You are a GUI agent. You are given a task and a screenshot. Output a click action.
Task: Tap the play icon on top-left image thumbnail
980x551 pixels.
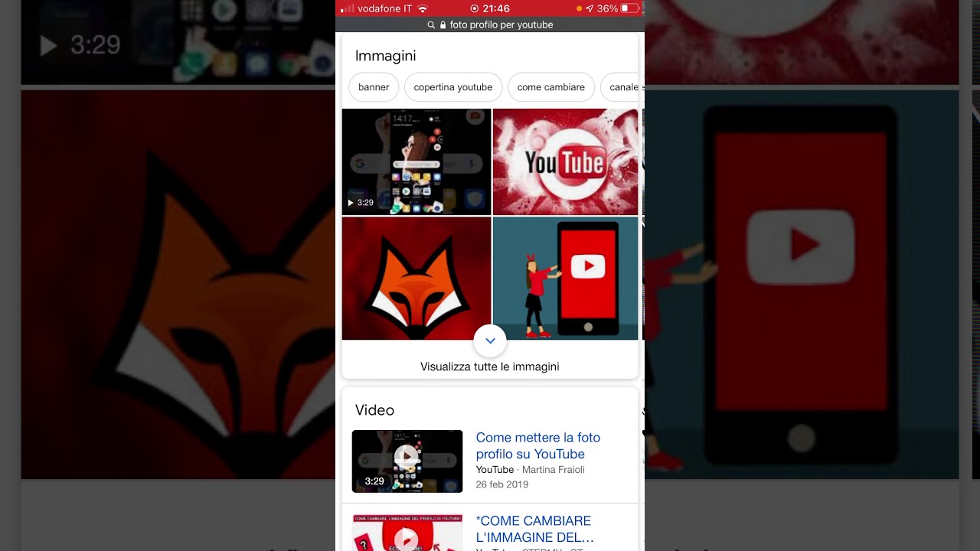coord(351,203)
